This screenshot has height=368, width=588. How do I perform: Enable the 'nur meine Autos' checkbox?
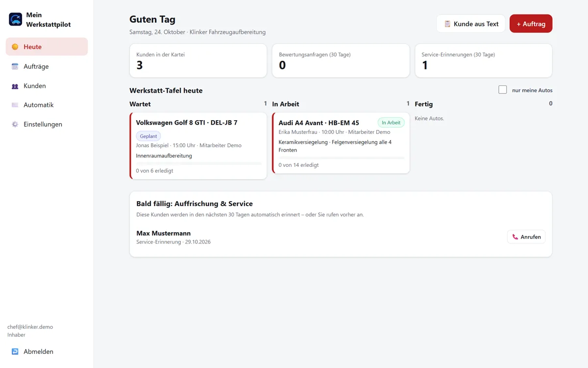pos(502,90)
